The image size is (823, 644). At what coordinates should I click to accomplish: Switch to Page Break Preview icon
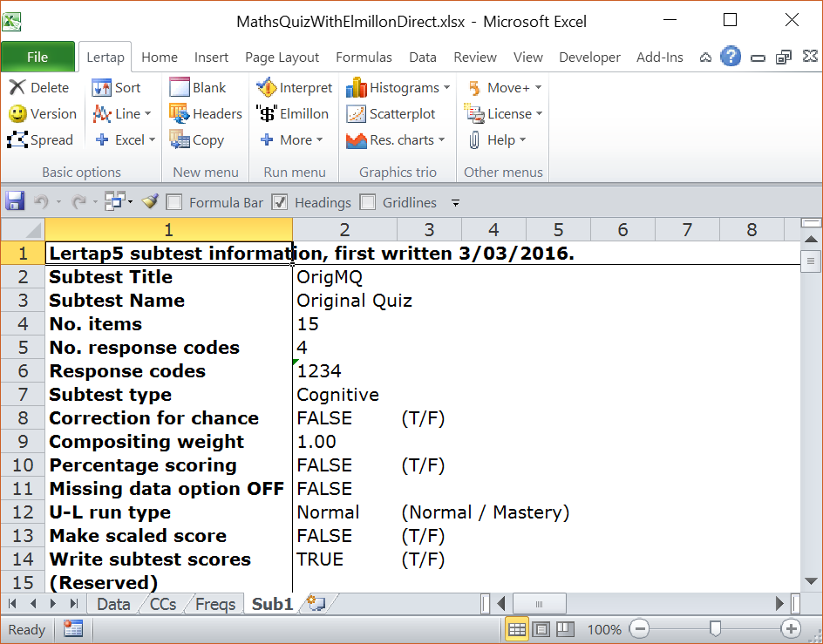(565, 629)
